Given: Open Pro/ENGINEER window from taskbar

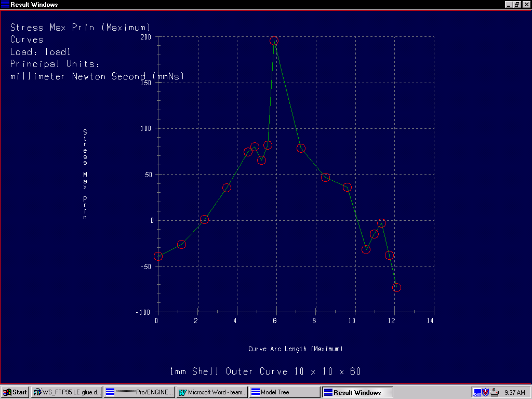Looking at the screenshot, I should 139,392.
